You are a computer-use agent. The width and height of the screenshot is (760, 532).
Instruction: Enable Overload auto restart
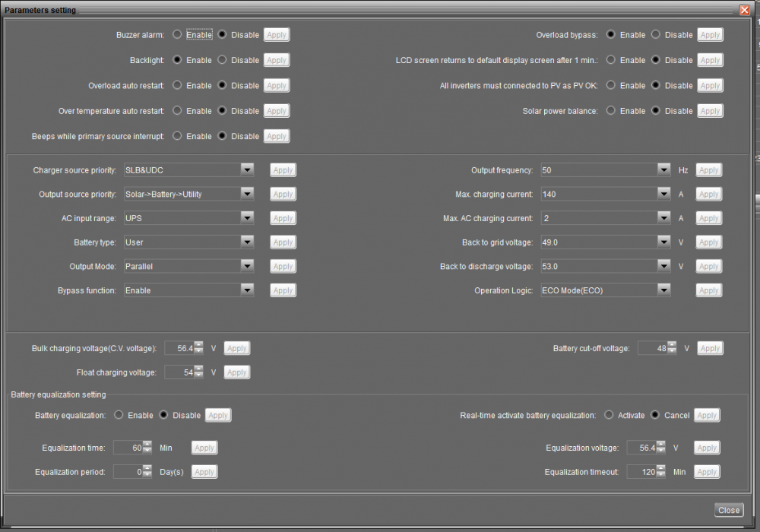click(177, 85)
